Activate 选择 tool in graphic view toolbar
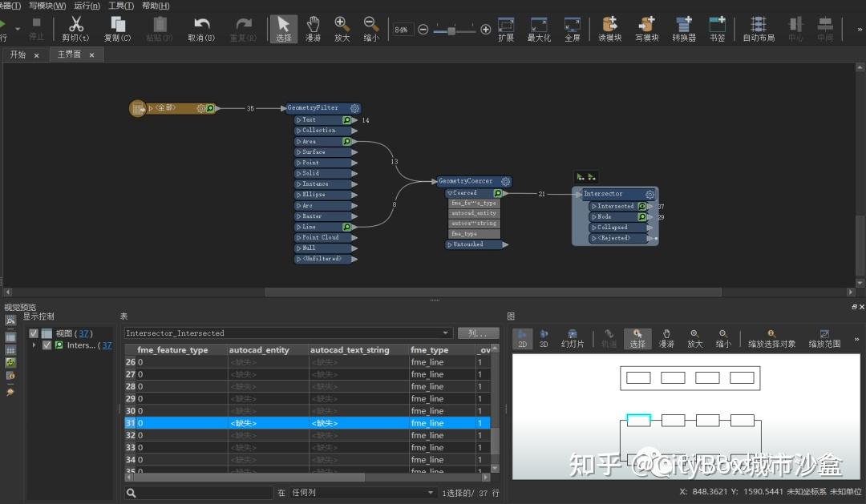The height and width of the screenshot is (504, 866). (638, 338)
